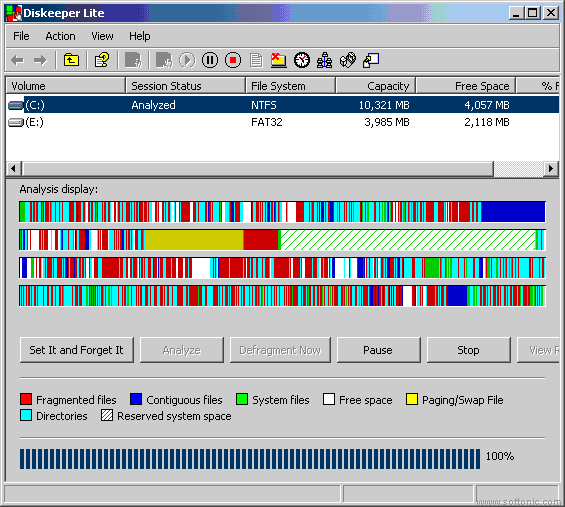
Task: Click the horizontal scrollbar thumb in volume list
Action: [x=257, y=168]
